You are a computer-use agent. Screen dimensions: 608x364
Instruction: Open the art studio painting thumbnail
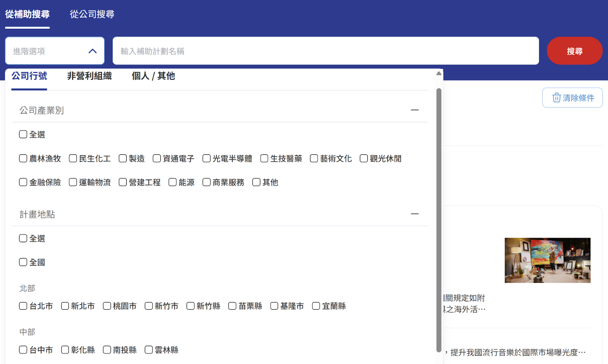pyautogui.click(x=547, y=260)
